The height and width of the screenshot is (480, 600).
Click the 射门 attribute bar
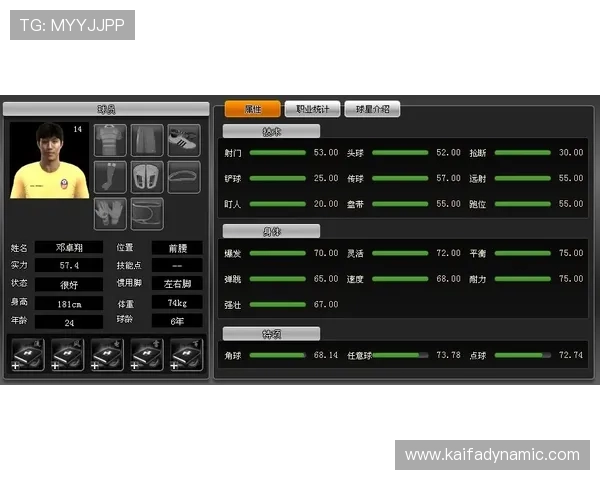coord(277,153)
